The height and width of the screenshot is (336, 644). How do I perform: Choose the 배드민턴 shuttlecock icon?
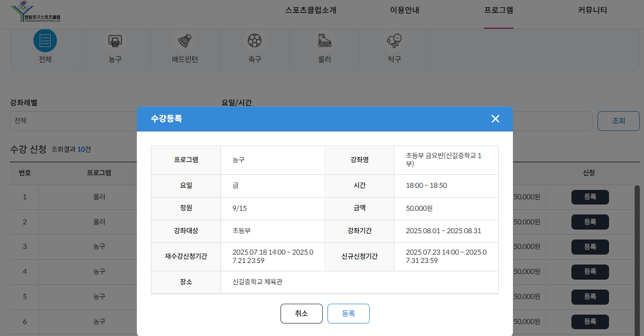pos(184,41)
